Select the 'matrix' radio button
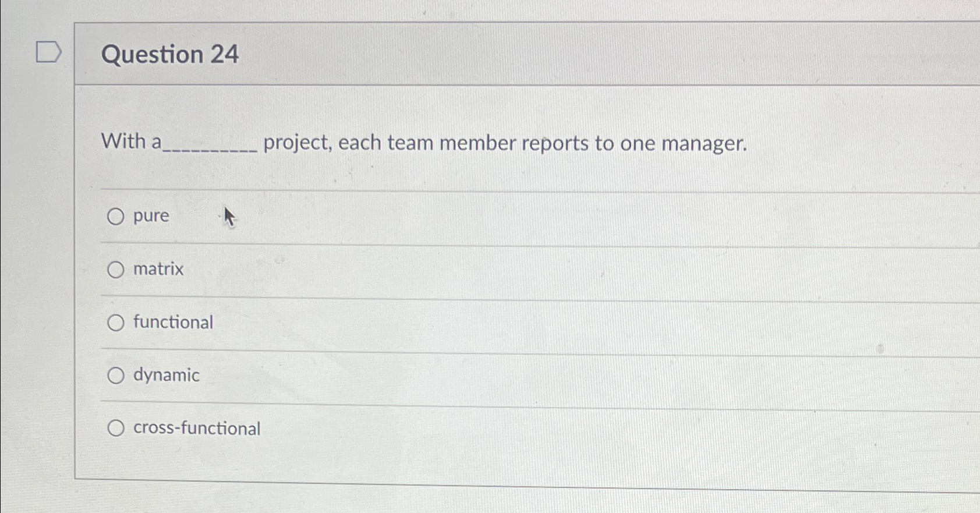The width and height of the screenshot is (980, 513). pyautogui.click(x=116, y=270)
